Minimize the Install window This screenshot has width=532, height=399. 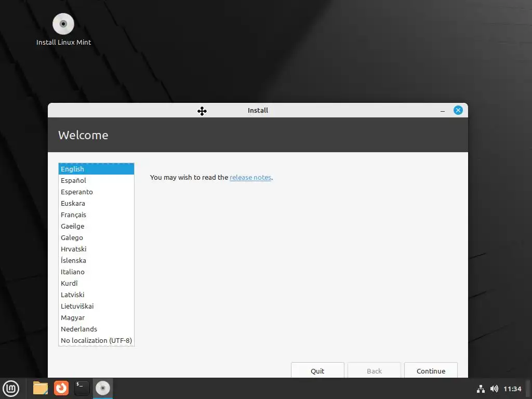tap(443, 111)
